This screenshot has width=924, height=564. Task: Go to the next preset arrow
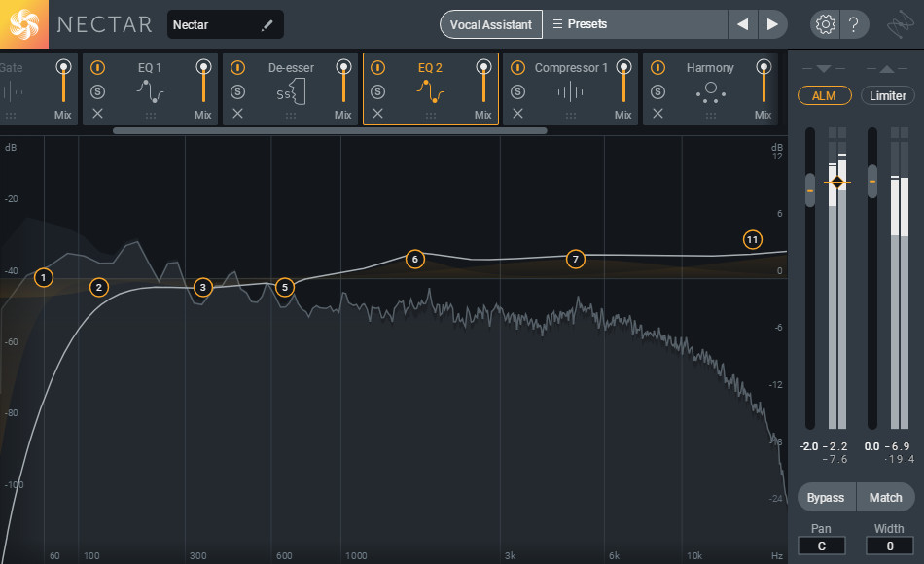click(x=772, y=24)
